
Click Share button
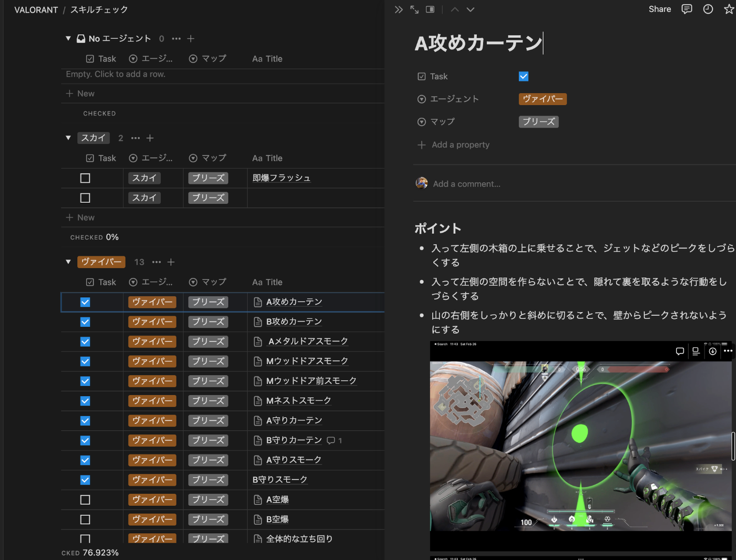point(660,9)
